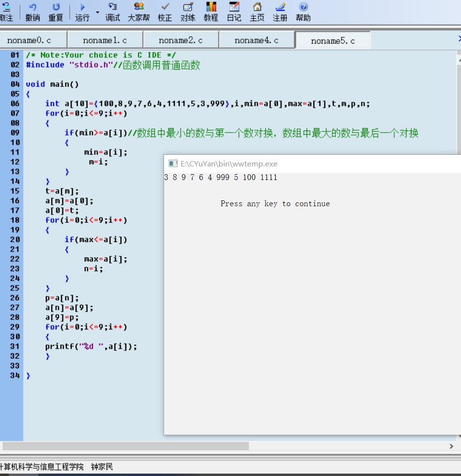Click line number 18 in the gutter
Screen dimensions: 461x476
pyautogui.click(x=15, y=220)
